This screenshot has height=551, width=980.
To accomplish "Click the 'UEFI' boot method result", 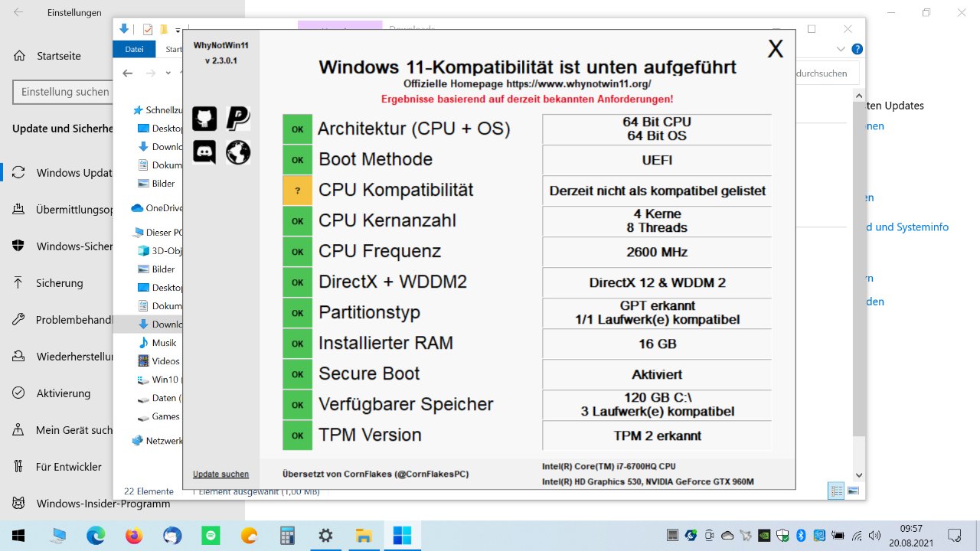I will [657, 160].
